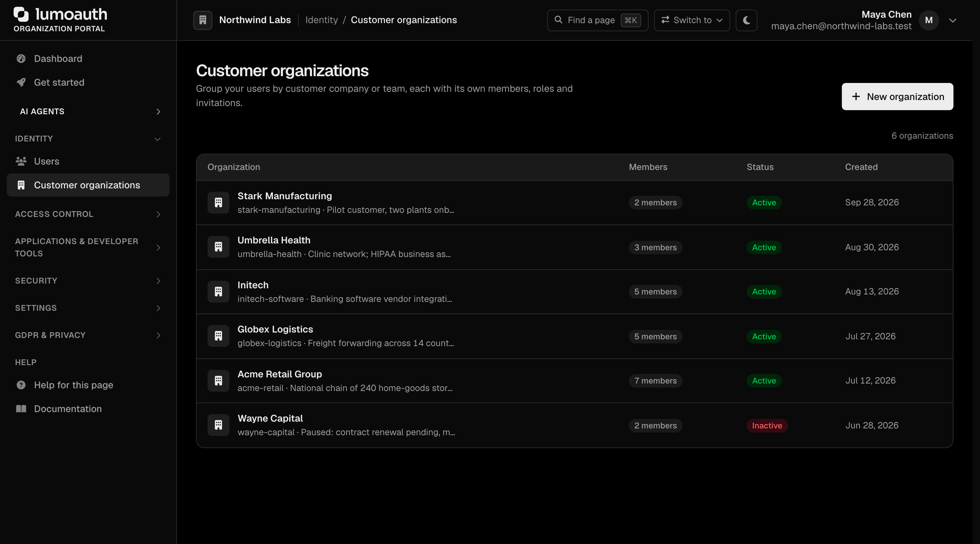Open the user account menu chevron
The image size is (980, 544).
[953, 20]
